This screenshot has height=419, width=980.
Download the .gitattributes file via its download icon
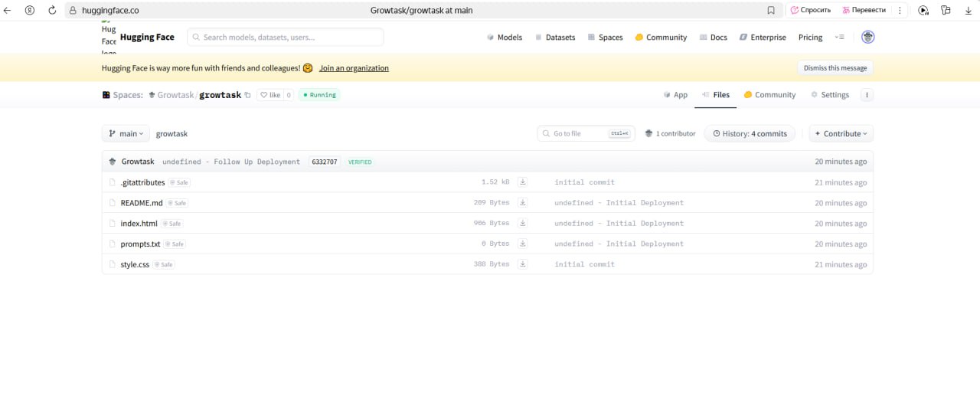point(522,182)
